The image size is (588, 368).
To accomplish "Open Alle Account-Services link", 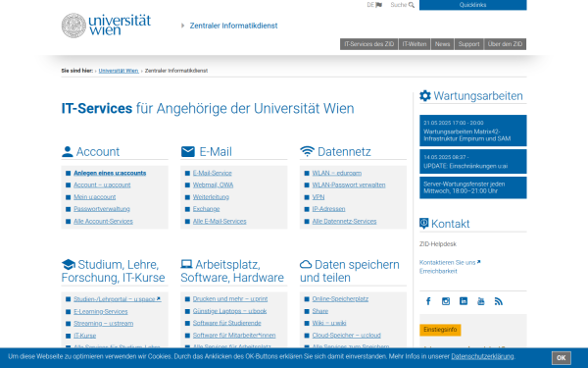I will click(x=103, y=222).
